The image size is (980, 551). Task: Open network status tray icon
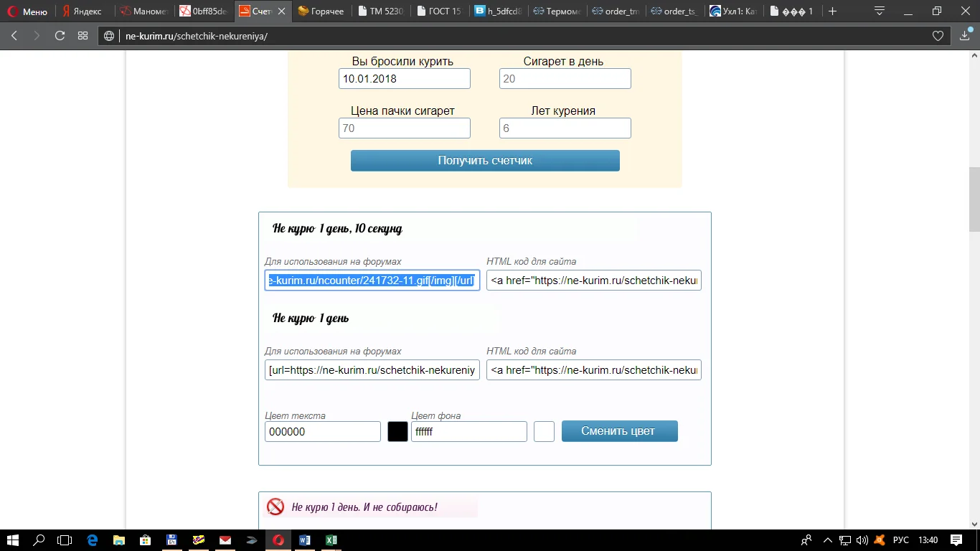click(845, 540)
